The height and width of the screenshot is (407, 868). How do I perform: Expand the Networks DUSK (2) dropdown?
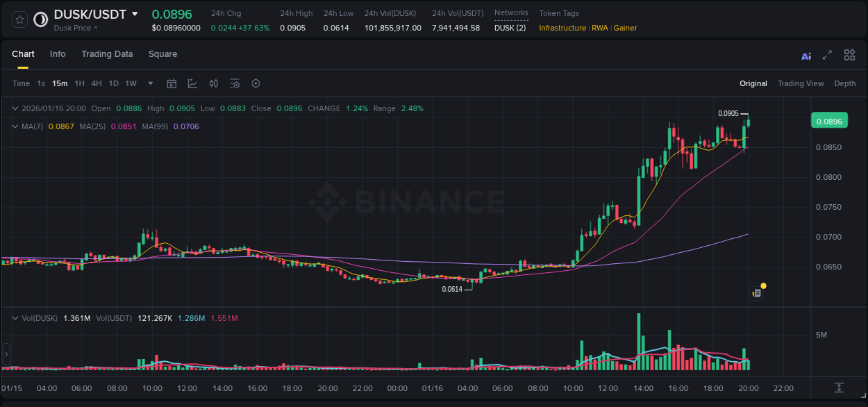[x=511, y=28]
